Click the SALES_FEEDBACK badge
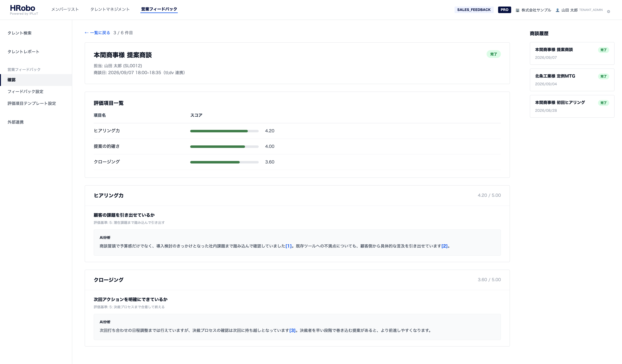This screenshot has height=364, width=622. click(x=474, y=10)
